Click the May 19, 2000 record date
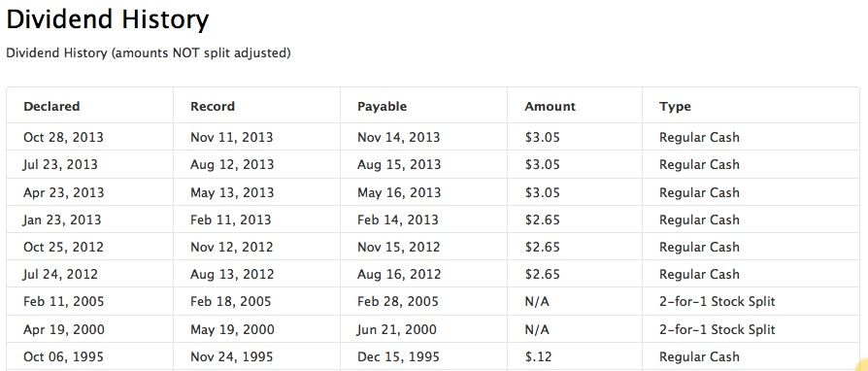Image resolution: width=868 pixels, height=371 pixels. (232, 329)
